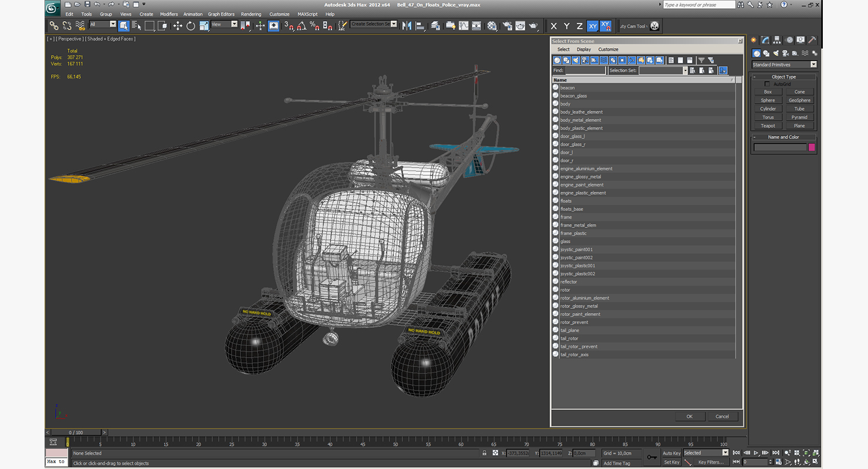The width and height of the screenshot is (868, 469).
Task: Click the Play Animation button
Action: [756, 453]
